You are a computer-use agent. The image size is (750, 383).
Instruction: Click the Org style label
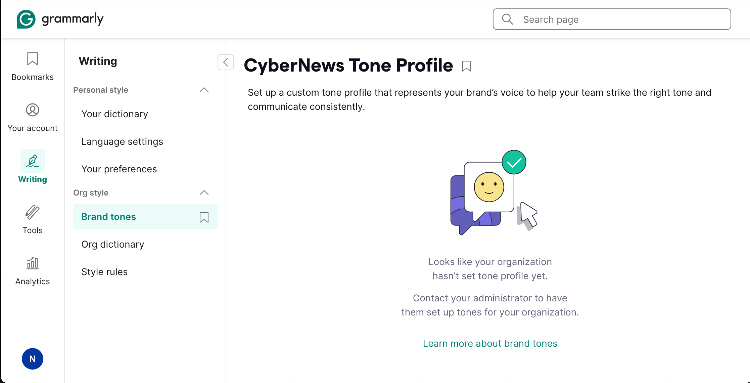90,193
